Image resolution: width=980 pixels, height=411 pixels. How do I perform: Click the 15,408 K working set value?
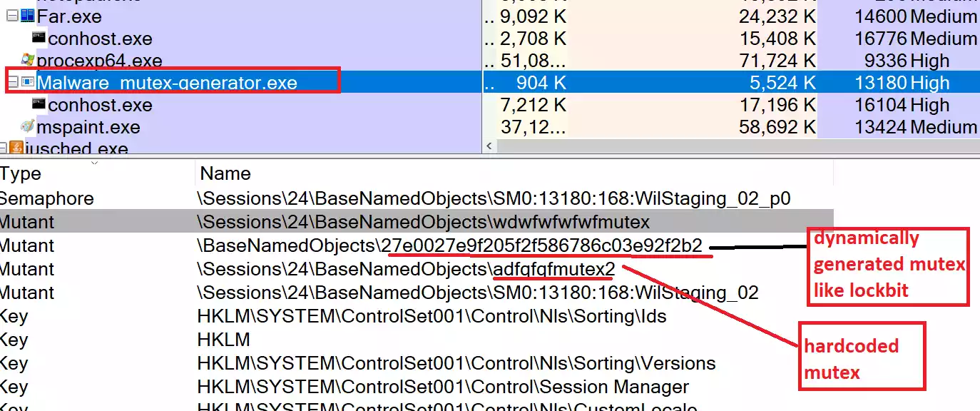[x=777, y=38]
